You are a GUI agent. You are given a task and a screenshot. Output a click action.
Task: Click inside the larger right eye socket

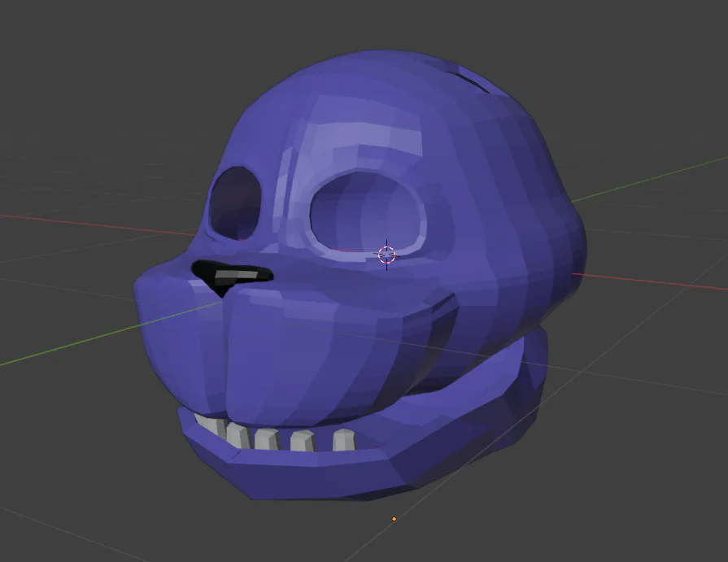[x=367, y=212]
